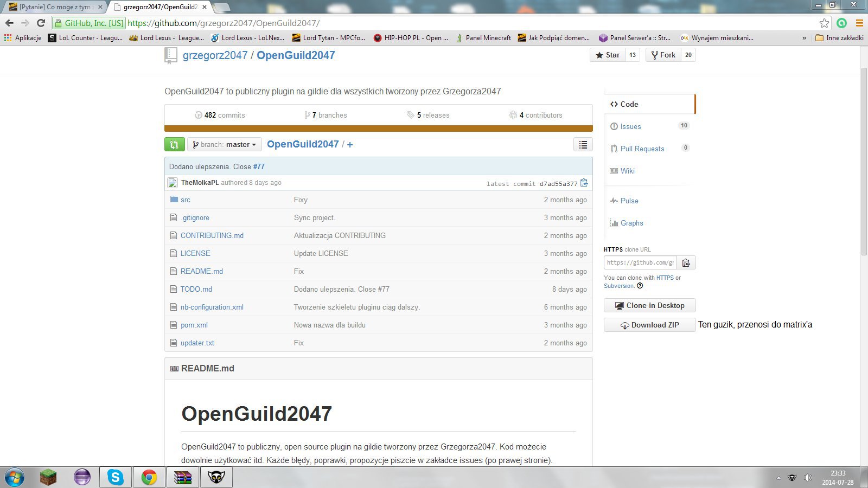
Task: Open nb-configuration.xml file
Action: pyautogui.click(x=212, y=307)
